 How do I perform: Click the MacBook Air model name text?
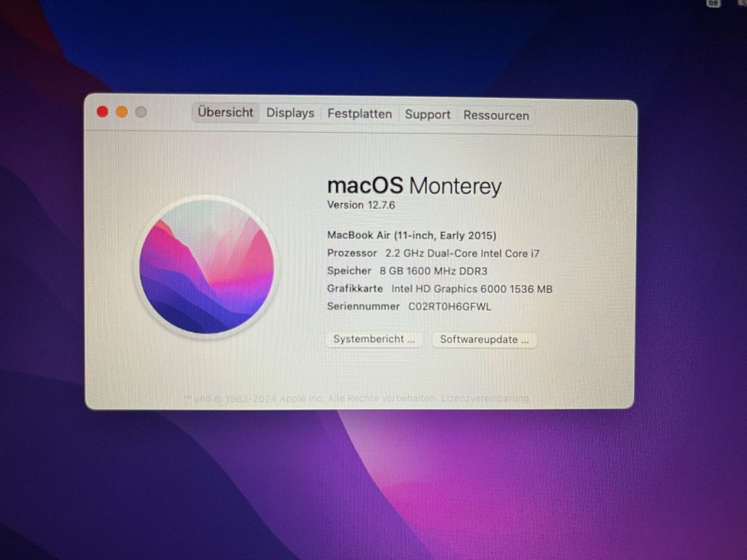point(412,236)
